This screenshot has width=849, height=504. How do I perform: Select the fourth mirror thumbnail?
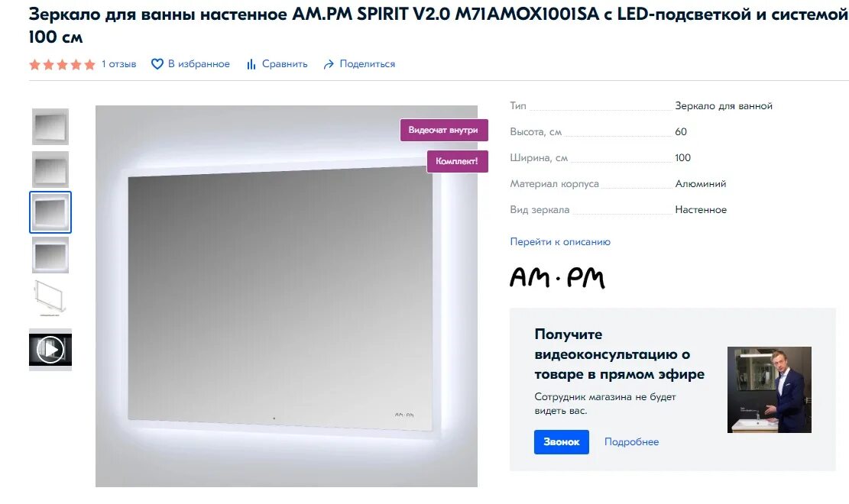[50, 255]
